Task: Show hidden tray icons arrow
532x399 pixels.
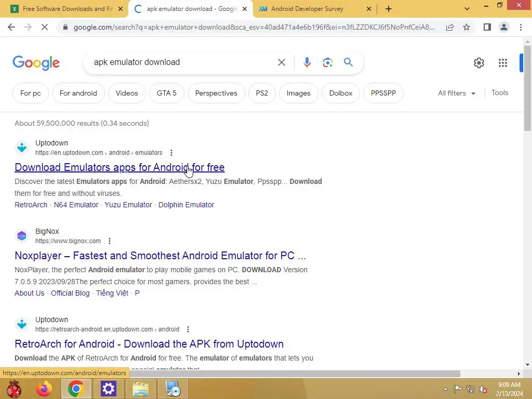Action: 445,389
